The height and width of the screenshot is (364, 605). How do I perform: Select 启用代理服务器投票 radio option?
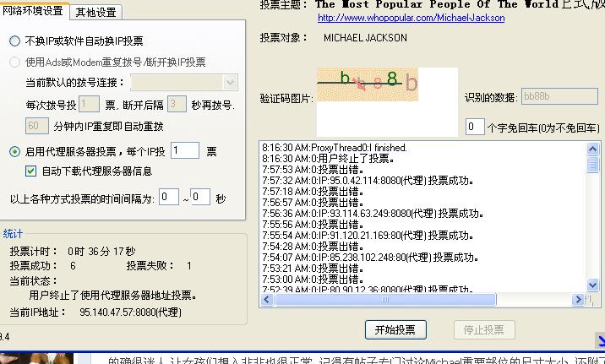[x=15, y=152]
